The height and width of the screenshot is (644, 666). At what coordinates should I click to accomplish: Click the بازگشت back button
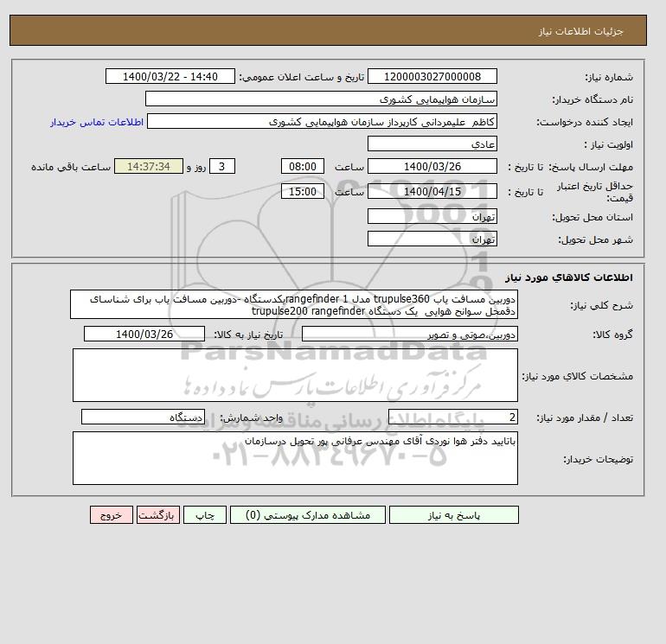click(158, 515)
